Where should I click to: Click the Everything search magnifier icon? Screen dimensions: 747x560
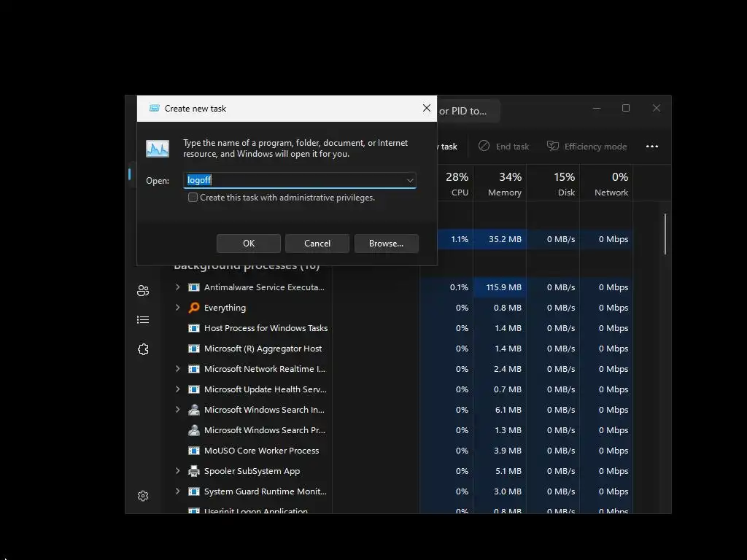pyautogui.click(x=194, y=308)
